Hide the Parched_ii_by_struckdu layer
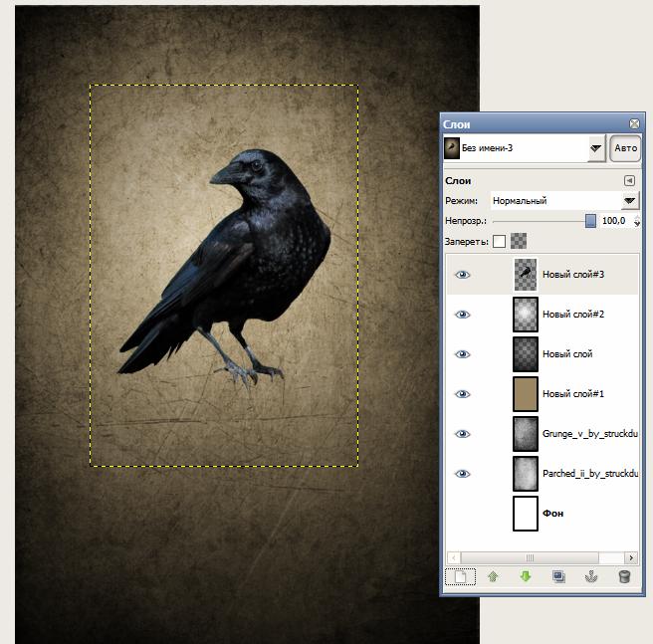 [462, 474]
